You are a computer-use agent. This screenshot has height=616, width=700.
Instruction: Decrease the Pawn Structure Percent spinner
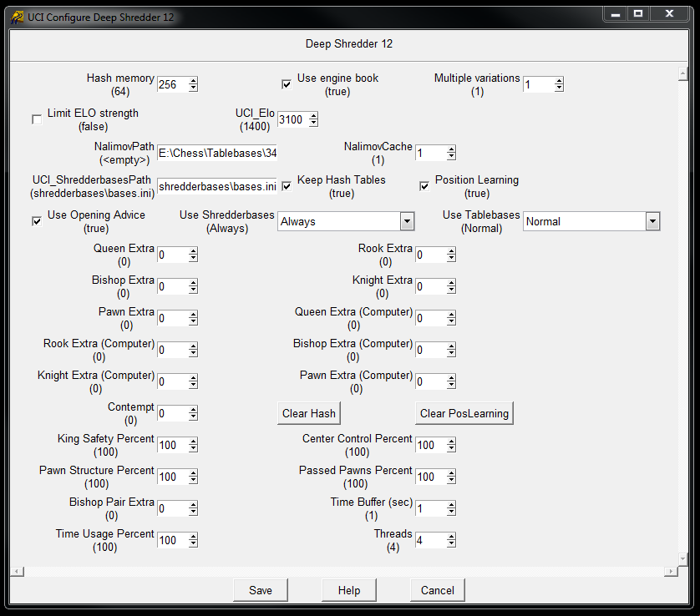pos(193,480)
